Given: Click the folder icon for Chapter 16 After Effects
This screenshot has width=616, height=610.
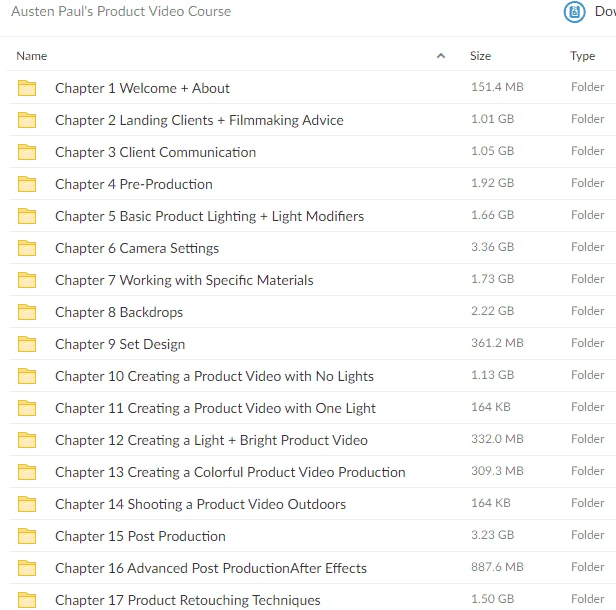Looking at the screenshot, I should point(27,568).
